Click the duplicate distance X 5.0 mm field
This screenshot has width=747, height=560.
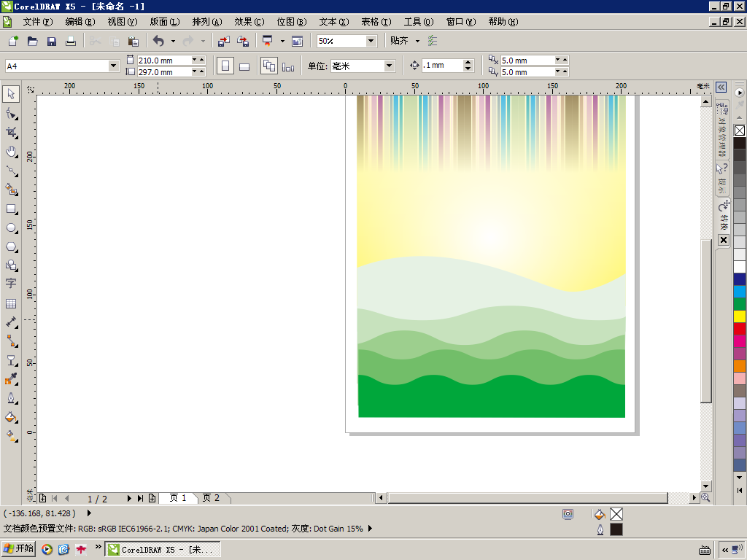click(527, 61)
